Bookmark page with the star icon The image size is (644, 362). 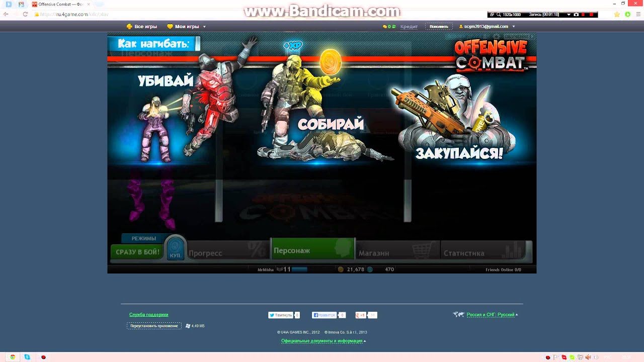617,14
